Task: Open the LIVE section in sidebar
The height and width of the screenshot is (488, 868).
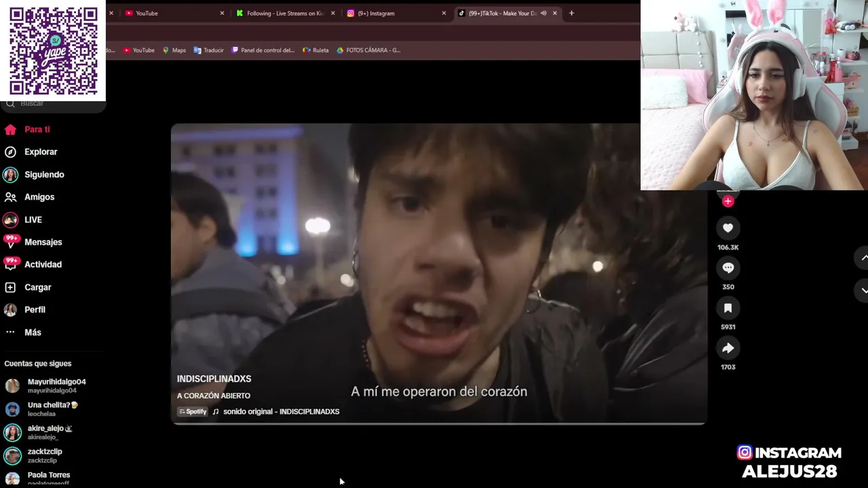Action: tap(23, 220)
